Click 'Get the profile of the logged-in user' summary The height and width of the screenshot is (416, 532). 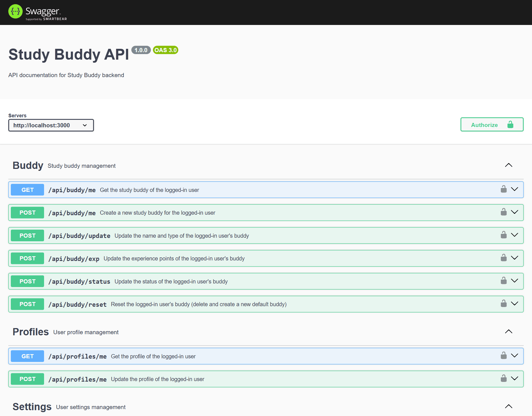click(153, 356)
